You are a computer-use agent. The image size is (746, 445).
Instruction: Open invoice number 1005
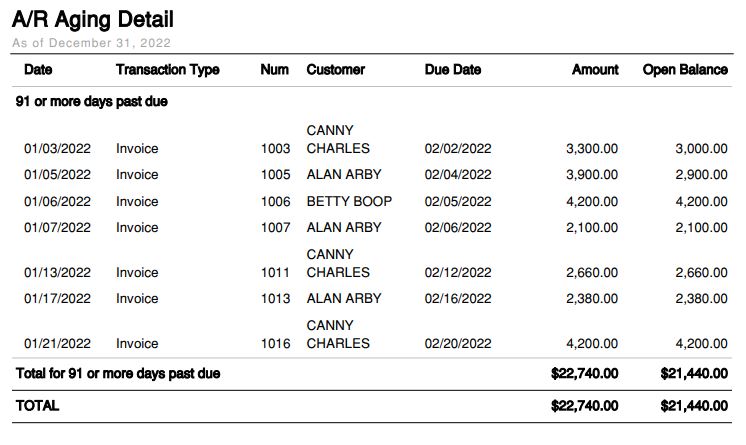pyautogui.click(x=275, y=175)
